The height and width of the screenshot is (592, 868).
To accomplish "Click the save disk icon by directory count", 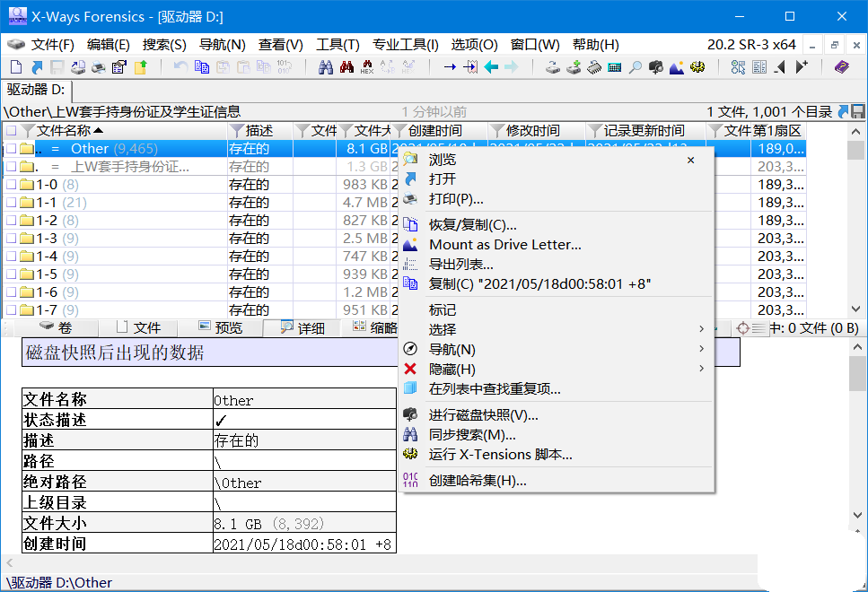I will click(857, 112).
